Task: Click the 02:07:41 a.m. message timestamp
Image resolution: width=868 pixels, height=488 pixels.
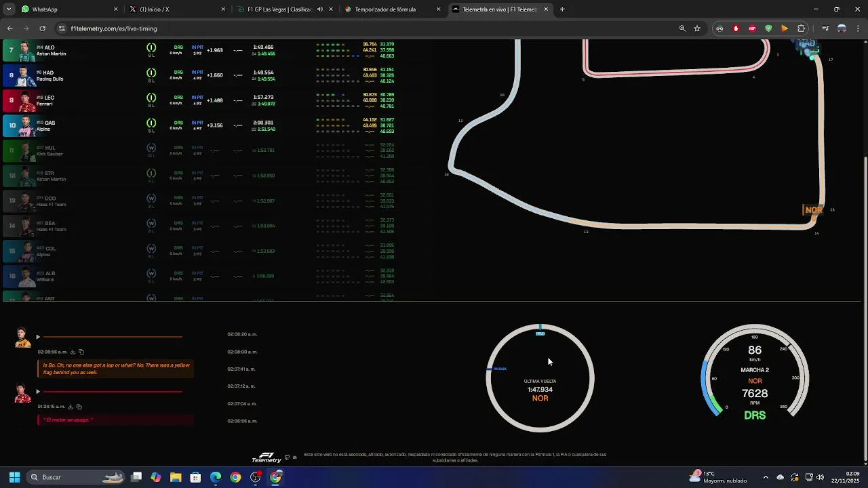Action: (241, 369)
